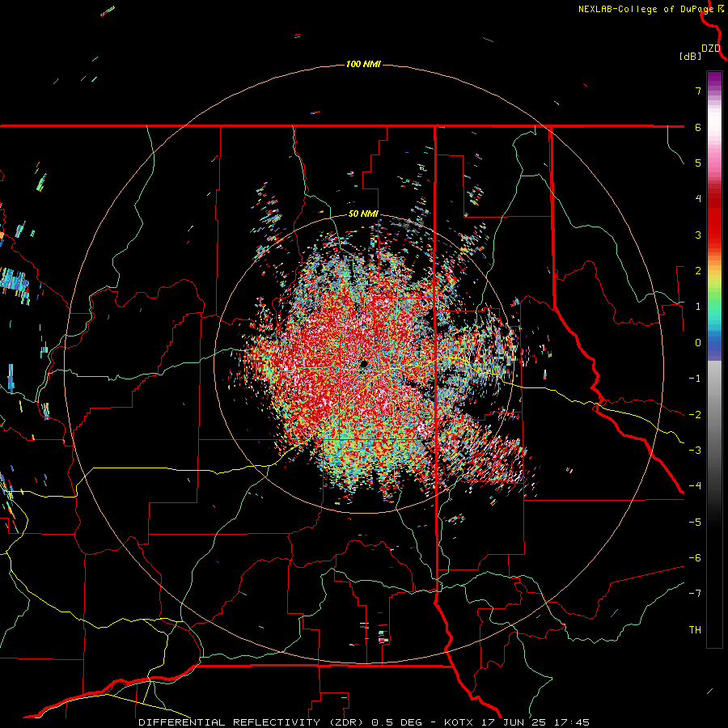This screenshot has height=728, width=728.
Task: Click the positive 1 value on the color scale
Action: 698,307
